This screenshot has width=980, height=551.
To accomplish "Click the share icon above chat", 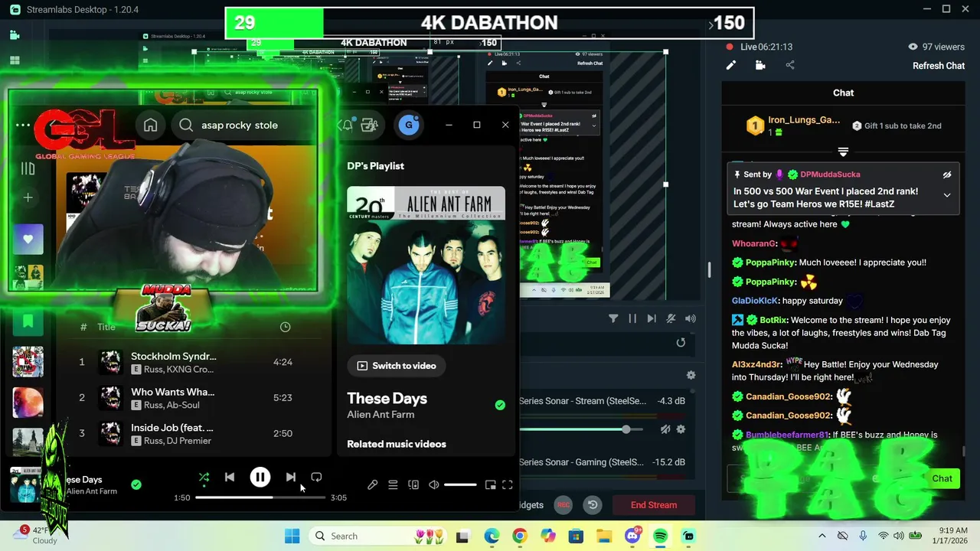I will tap(790, 65).
